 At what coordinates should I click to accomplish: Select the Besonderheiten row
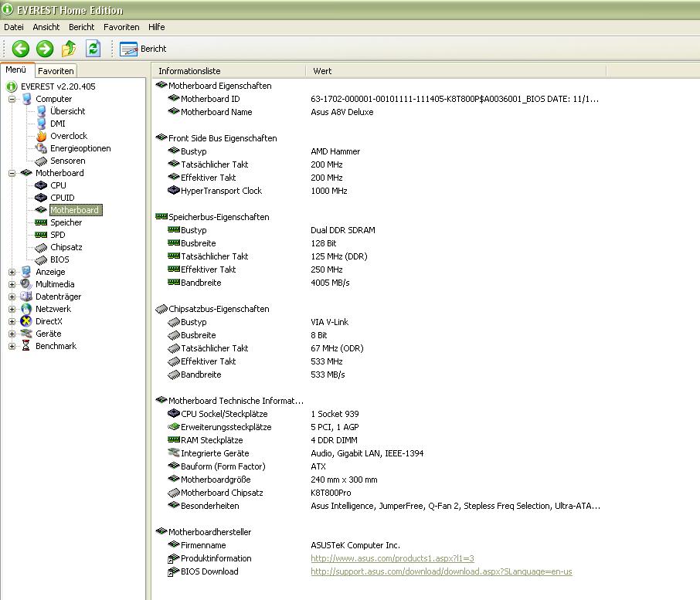(384, 506)
